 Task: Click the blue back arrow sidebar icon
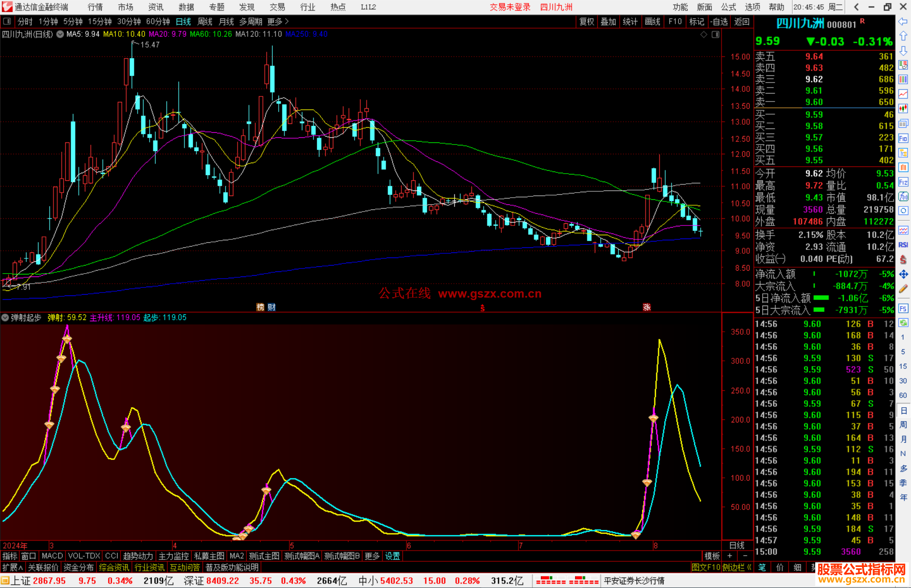(903, 21)
